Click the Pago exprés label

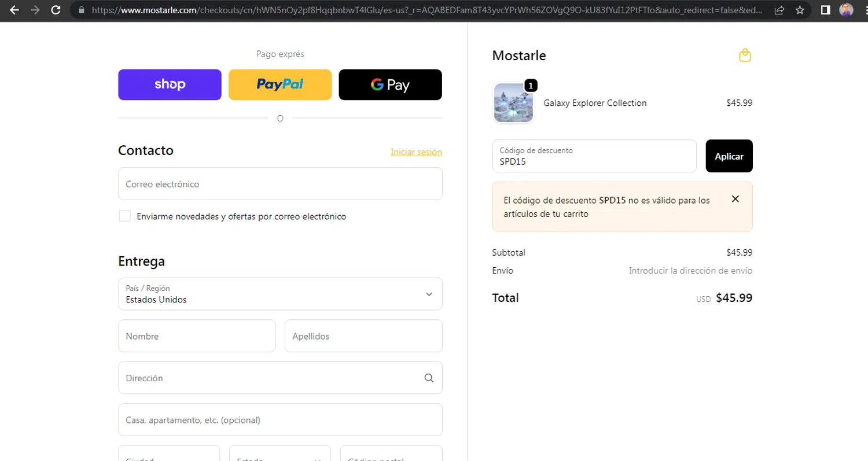coord(280,54)
